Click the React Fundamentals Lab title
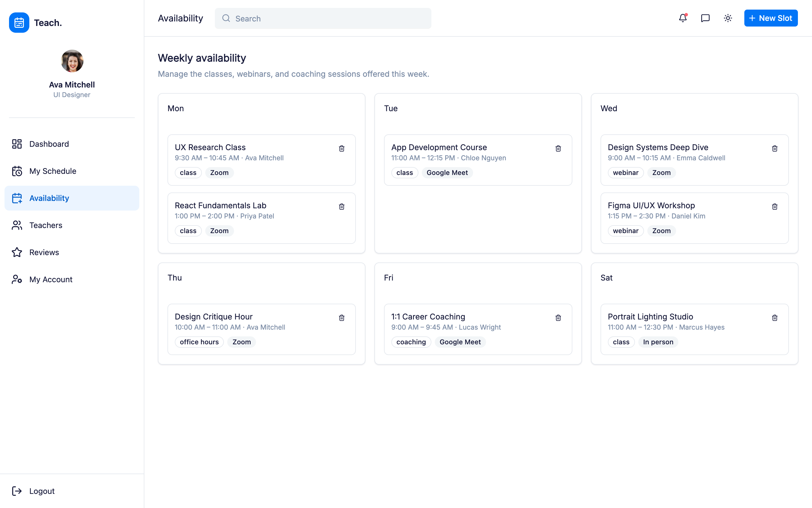This screenshot has height=508, width=812. (x=220, y=205)
